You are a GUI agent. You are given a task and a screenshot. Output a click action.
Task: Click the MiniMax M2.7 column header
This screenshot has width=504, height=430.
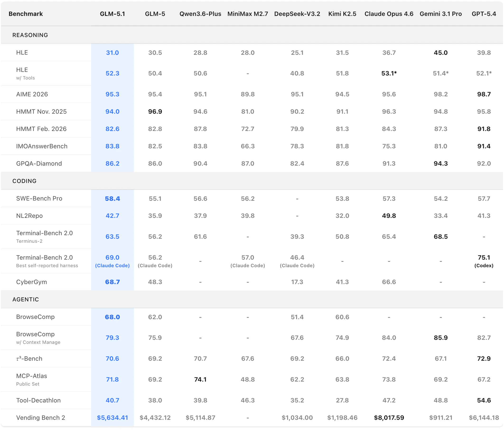point(247,14)
